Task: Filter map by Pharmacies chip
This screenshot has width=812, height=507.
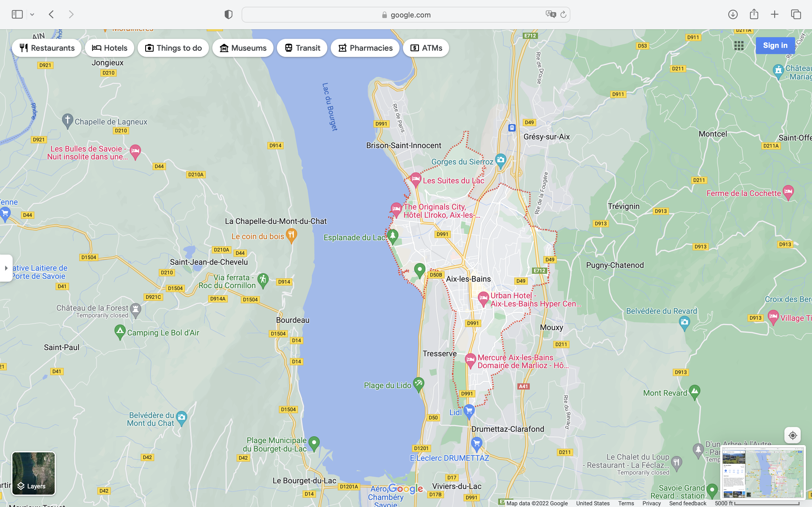Action: (365, 48)
